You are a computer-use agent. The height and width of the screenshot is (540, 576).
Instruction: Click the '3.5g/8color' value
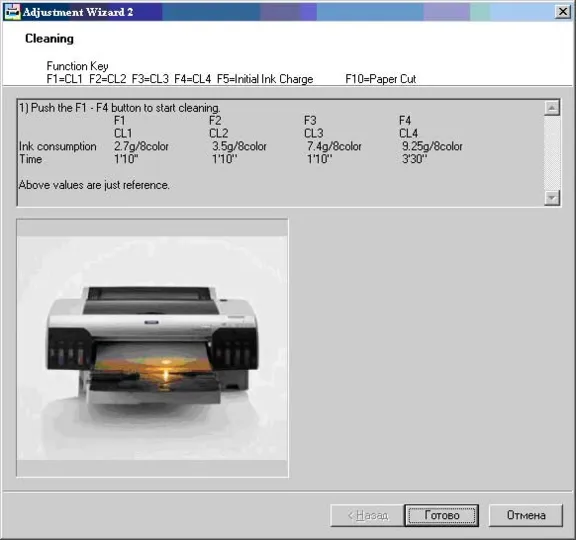pyautogui.click(x=239, y=146)
